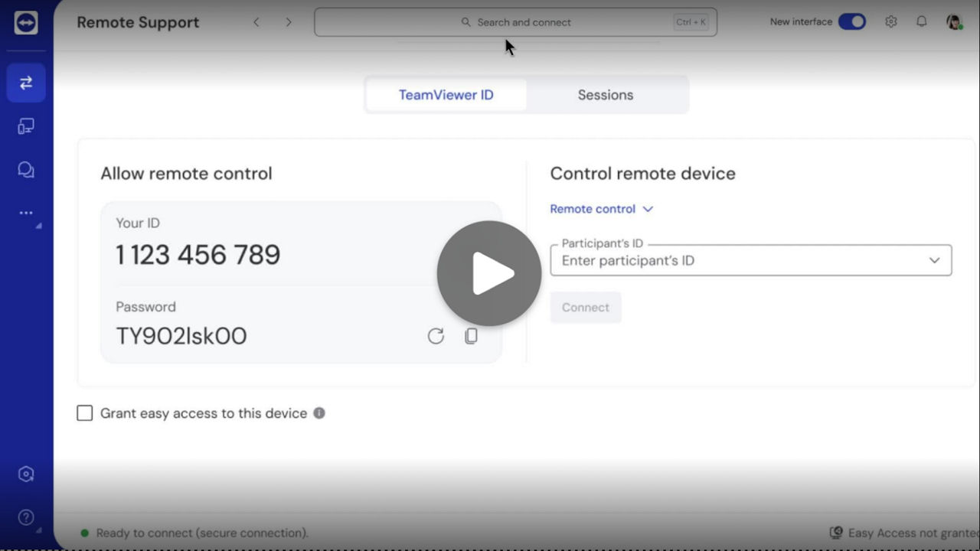Open the sidebar admin settings hexagon icon
Viewport: 980px width, 551px height.
[x=26, y=474]
